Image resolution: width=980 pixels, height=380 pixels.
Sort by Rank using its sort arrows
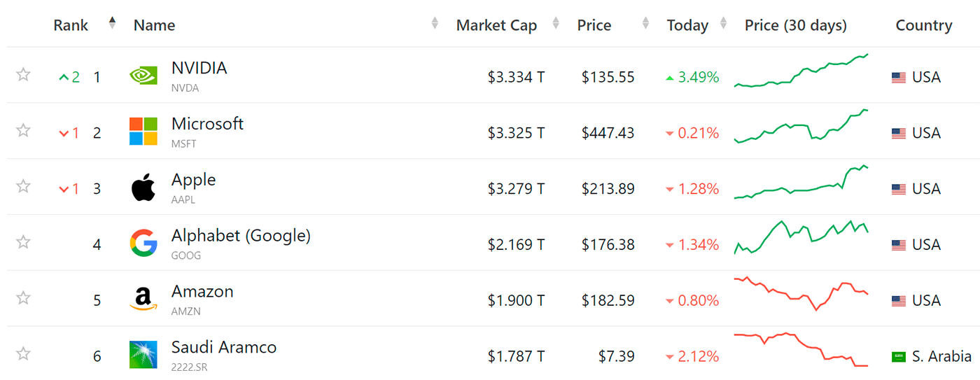coord(112,23)
